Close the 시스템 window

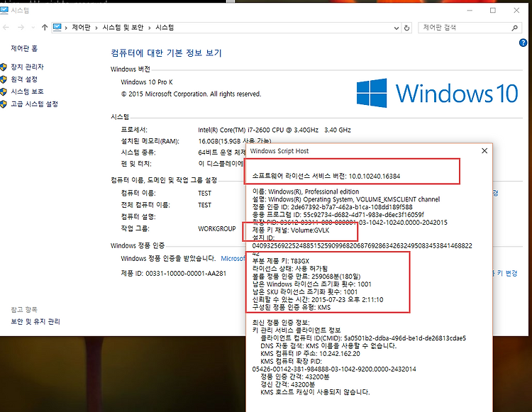click(x=516, y=11)
